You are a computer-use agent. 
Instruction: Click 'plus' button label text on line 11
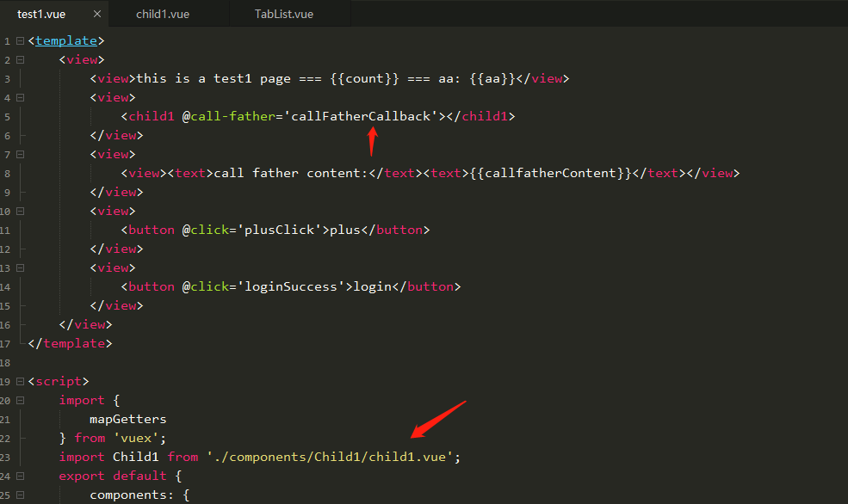tap(345, 230)
